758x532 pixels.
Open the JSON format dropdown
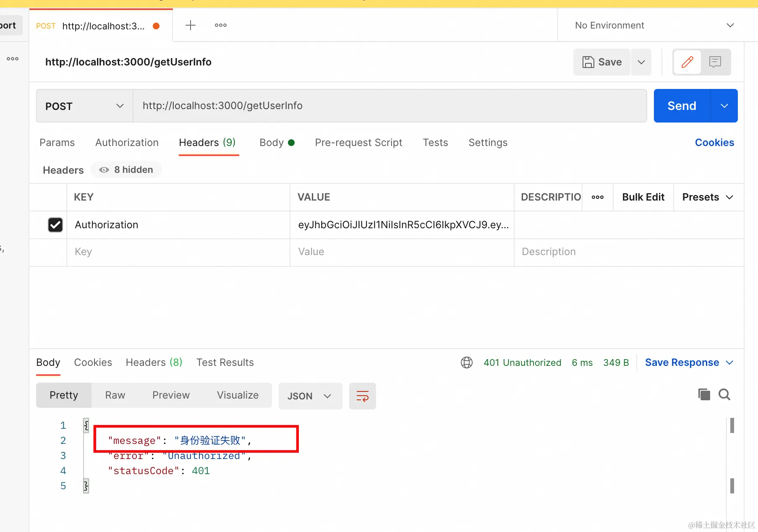310,396
